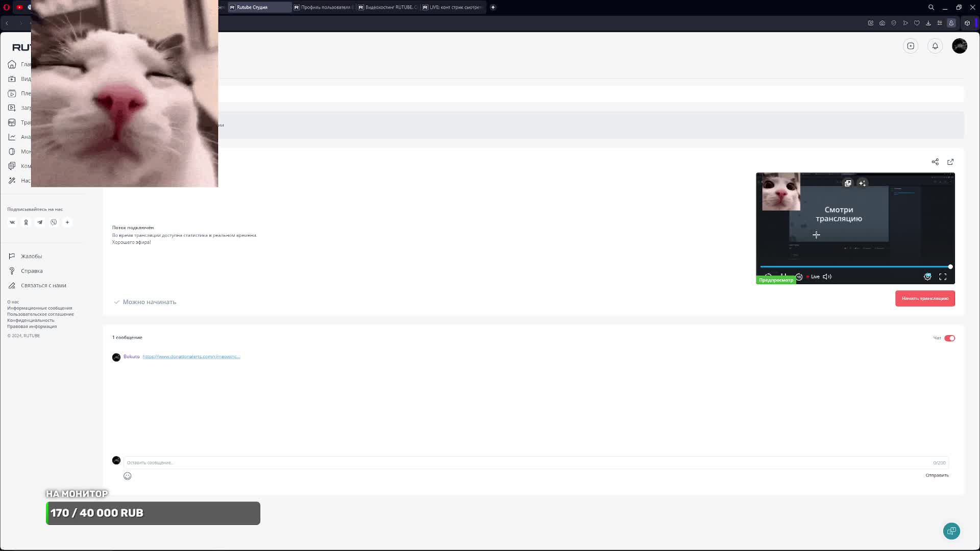Click the progress bar handle in preview
Viewport: 980px width, 551px height.
pos(950,267)
